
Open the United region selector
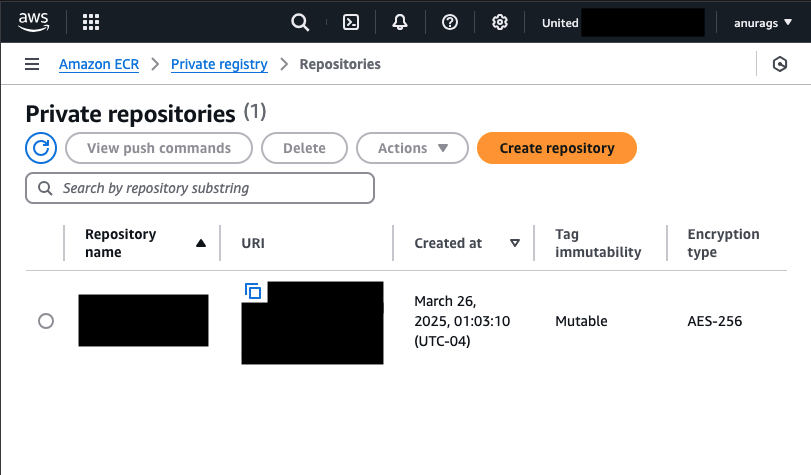pos(623,23)
